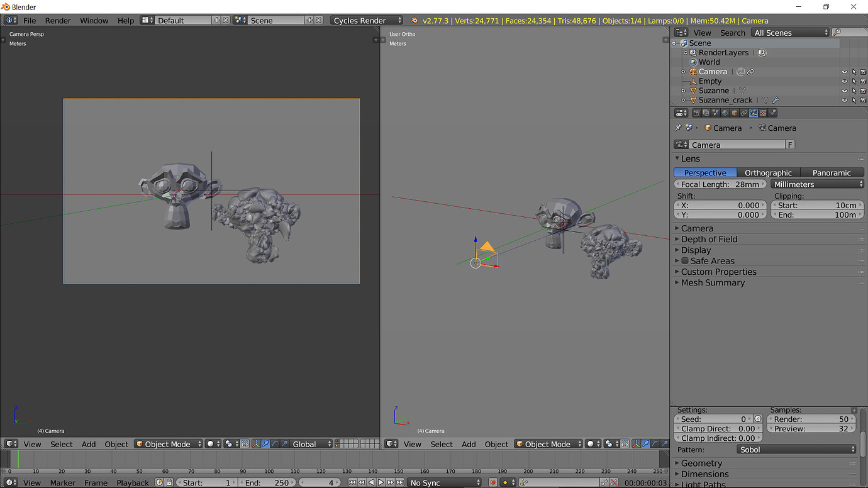868x488 pixels.
Task: Open the Cycles Render engine dropdown
Action: coord(367,20)
